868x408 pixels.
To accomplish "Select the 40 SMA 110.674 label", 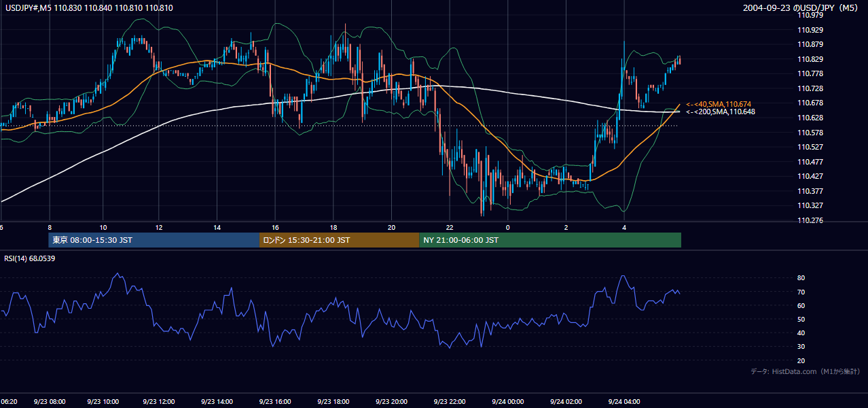I will [x=720, y=104].
